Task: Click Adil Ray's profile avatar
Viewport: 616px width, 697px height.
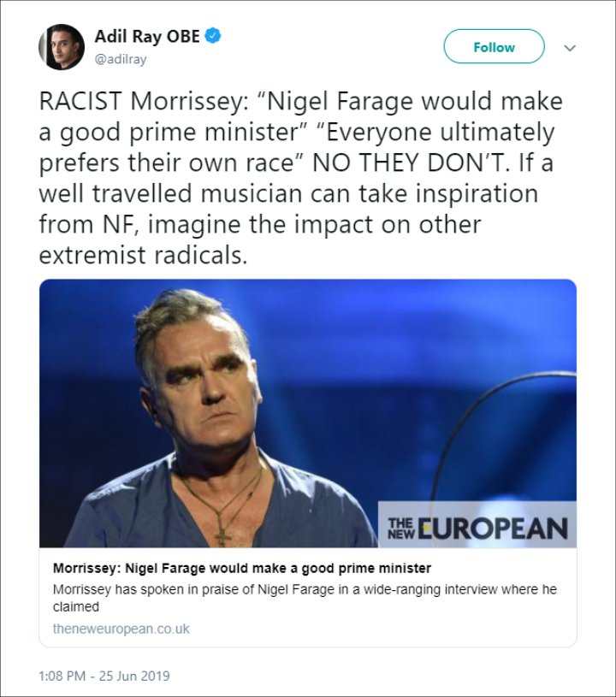Action: pos(62,47)
